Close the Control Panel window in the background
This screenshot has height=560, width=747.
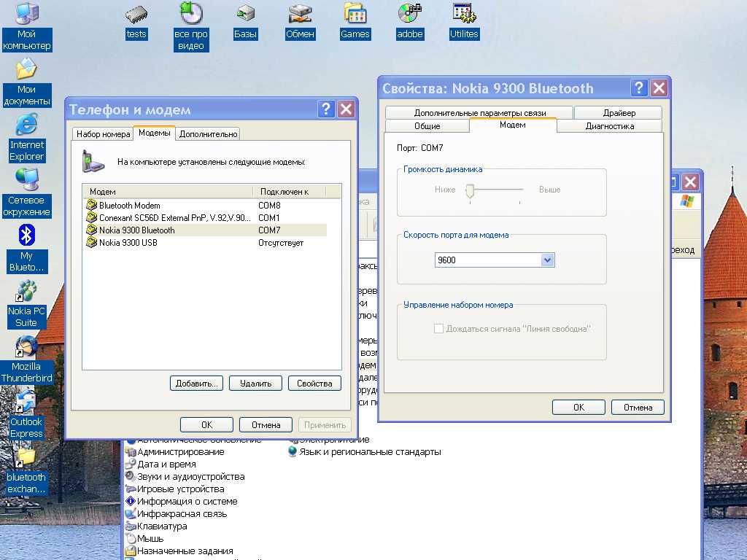[690, 182]
